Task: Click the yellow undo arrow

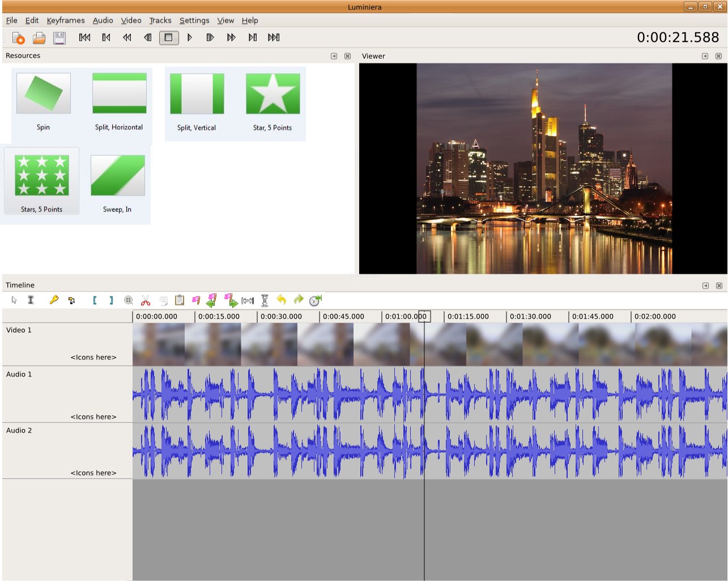Action: (281, 300)
